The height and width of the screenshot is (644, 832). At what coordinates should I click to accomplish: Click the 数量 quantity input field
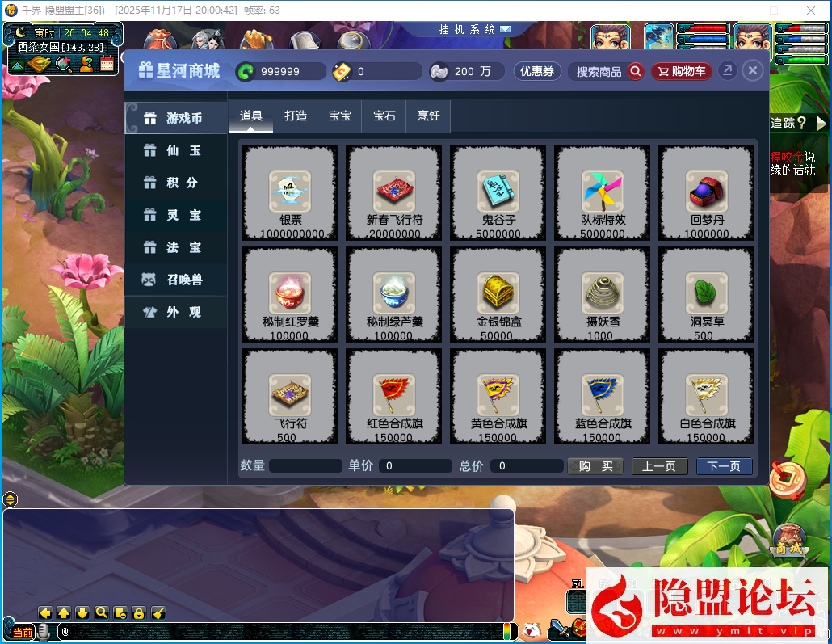point(305,466)
